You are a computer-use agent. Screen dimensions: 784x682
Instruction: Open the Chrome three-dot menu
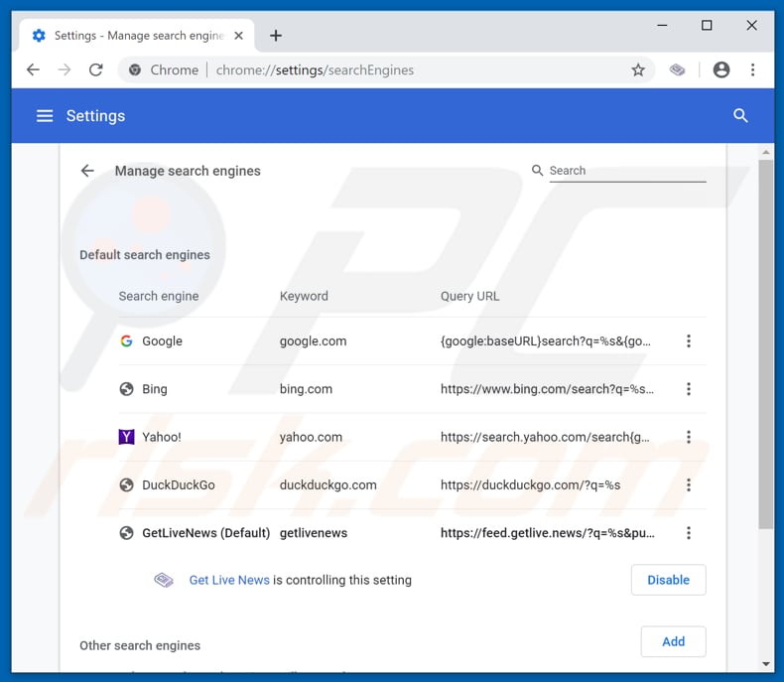[752, 70]
